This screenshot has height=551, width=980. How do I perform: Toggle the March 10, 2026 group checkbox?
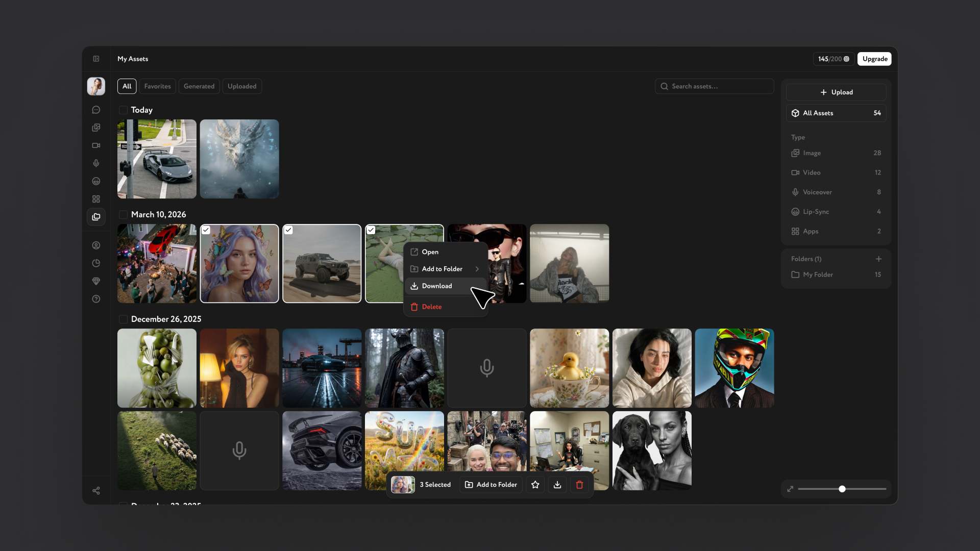click(x=123, y=215)
